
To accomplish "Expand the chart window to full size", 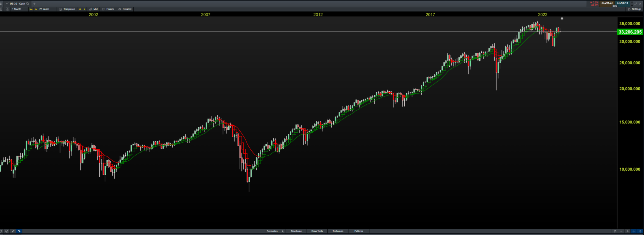I will 636,4.
